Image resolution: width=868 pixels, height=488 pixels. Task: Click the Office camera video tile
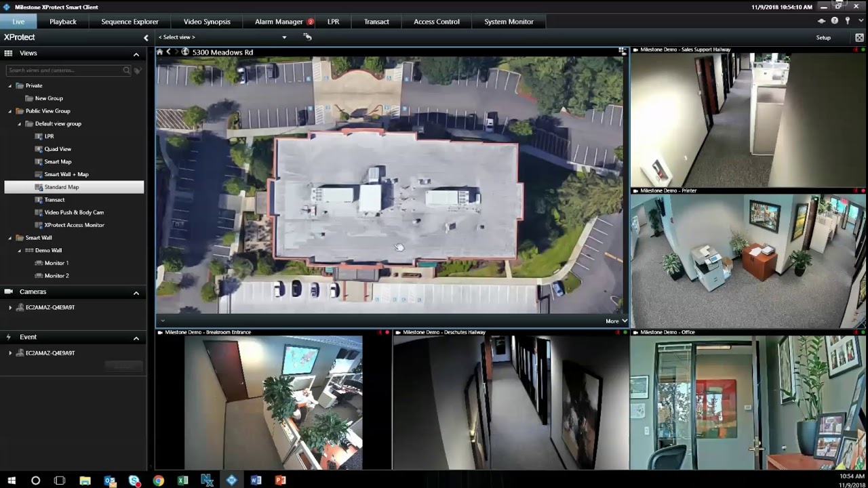pyautogui.click(x=749, y=403)
